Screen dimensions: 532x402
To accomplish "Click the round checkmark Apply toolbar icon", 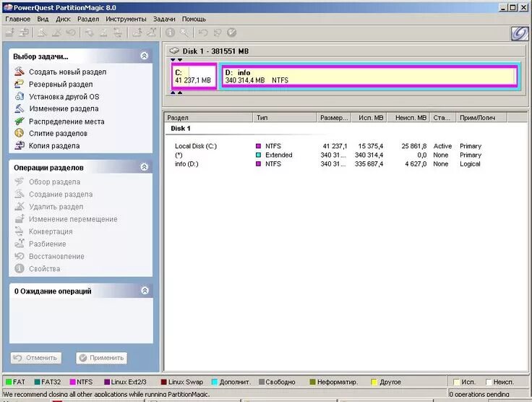I will click(x=231, y=33).
